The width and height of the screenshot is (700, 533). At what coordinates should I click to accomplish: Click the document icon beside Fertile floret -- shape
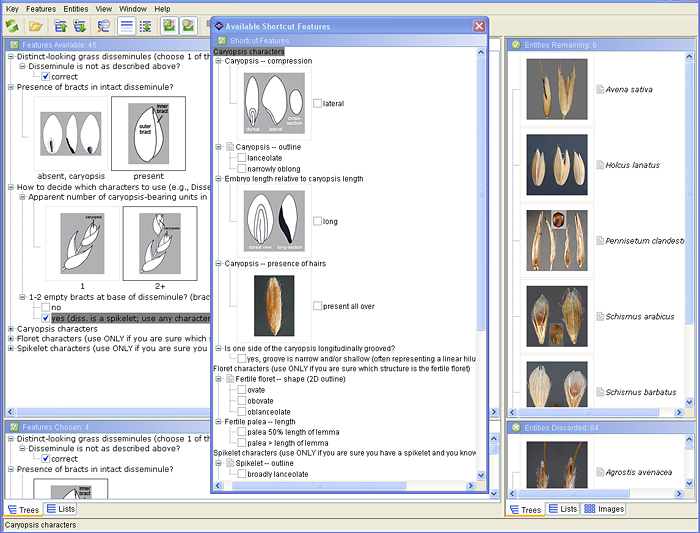tap(230, 379)
